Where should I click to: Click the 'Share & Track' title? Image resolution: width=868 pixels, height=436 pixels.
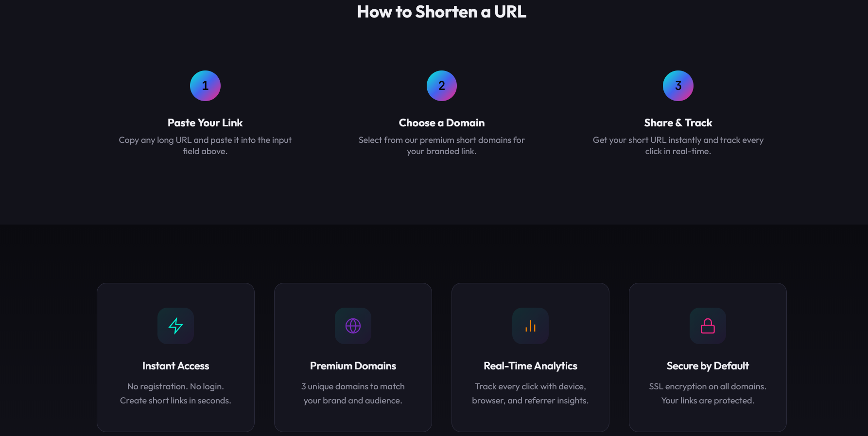coord(678,123)
